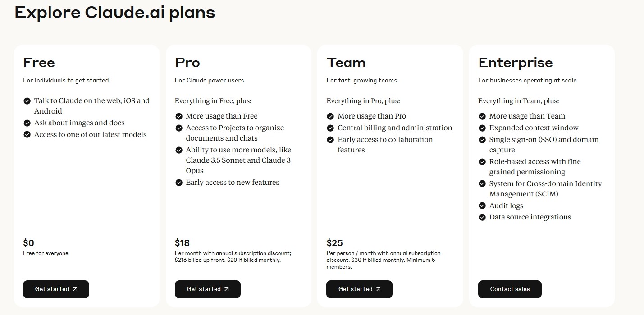The width and height of the screenshot is (644, 315).
Task: Click the Get started button under Pro plan
Action: tap(208, 289)
